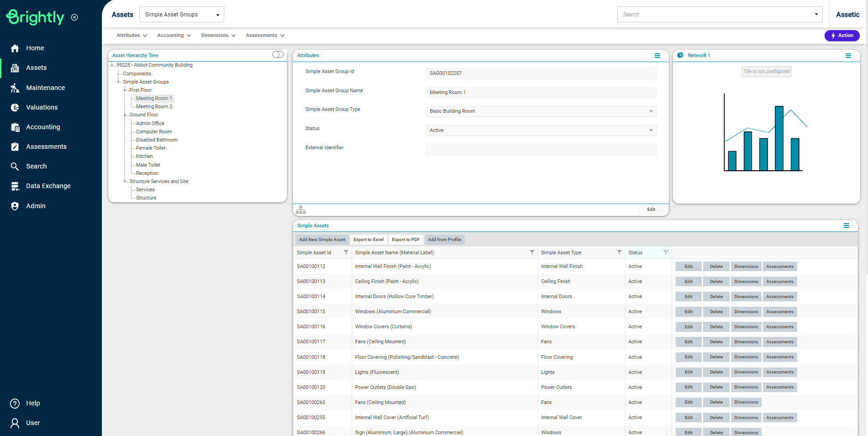Viewport: 868px width, 436px height.
Task: Select Meeting Room 2 in hierarchy tree
Action: pos(154,107)
